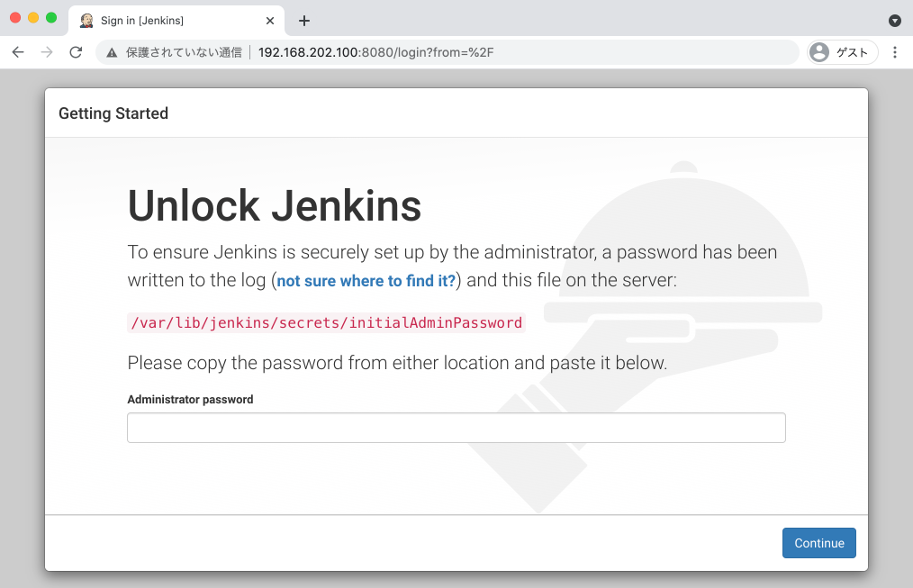The width and height of the screenshot is (913, 588).
Task: Select the Sign in [Jenkins] tab
Action: (x=176, y=21)
